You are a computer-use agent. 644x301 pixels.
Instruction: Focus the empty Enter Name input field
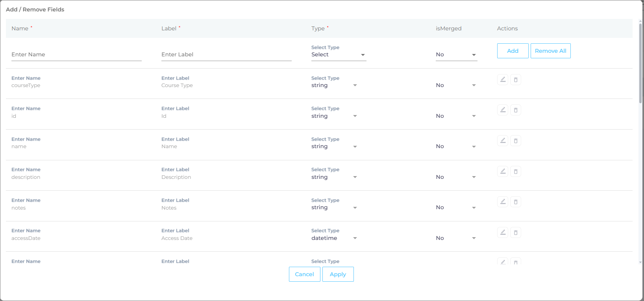click(x=76, y=55)
